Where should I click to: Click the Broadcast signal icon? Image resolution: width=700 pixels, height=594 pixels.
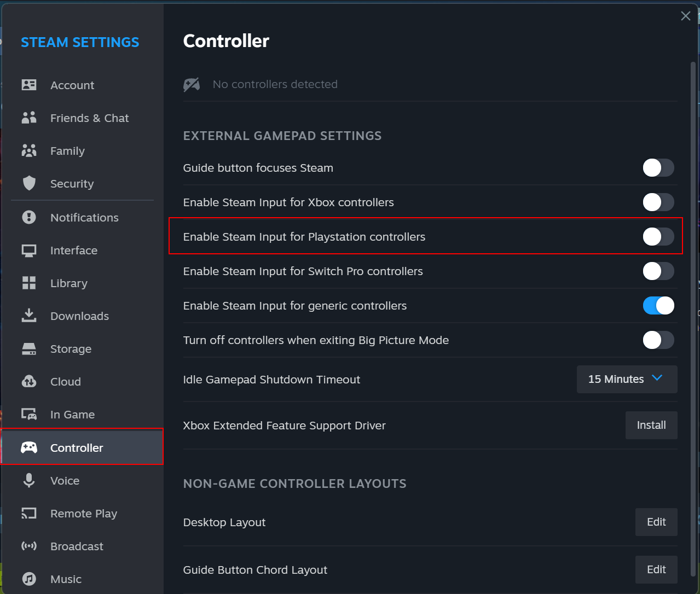29,546
